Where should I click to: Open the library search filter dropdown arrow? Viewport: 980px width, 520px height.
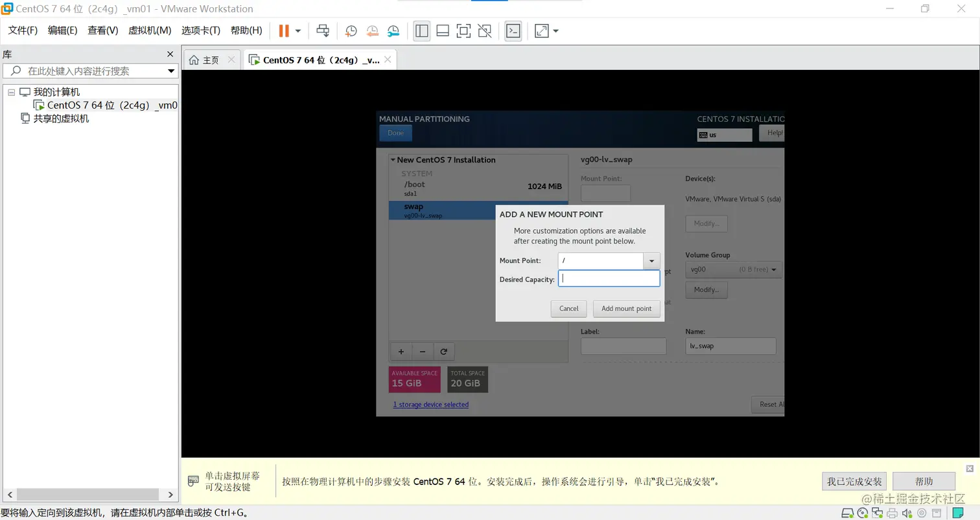(x=171, y=71)
